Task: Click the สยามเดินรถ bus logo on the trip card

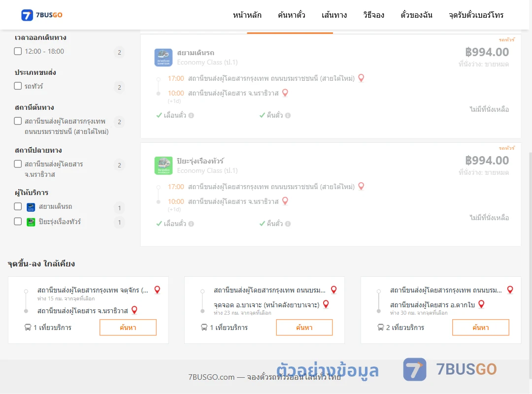Action: tap(164, 57)
